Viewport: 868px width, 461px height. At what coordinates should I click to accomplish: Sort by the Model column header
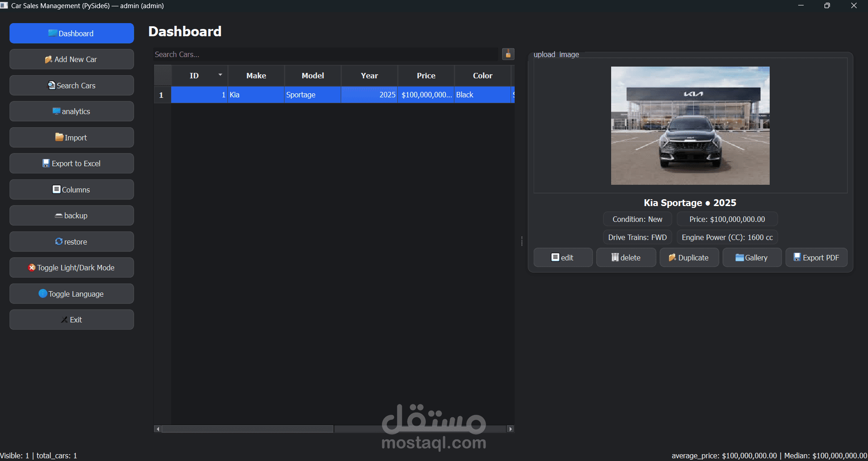tap(313, 76)
